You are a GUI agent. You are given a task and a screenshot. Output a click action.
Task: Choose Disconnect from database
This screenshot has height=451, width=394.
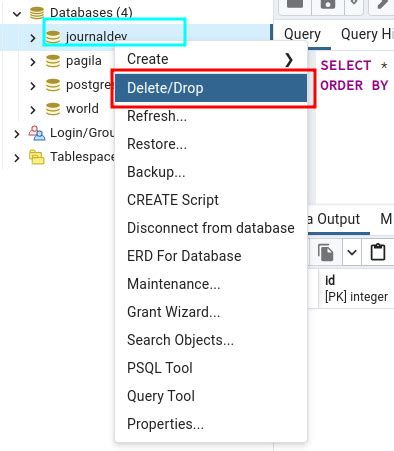pos(211,228)
